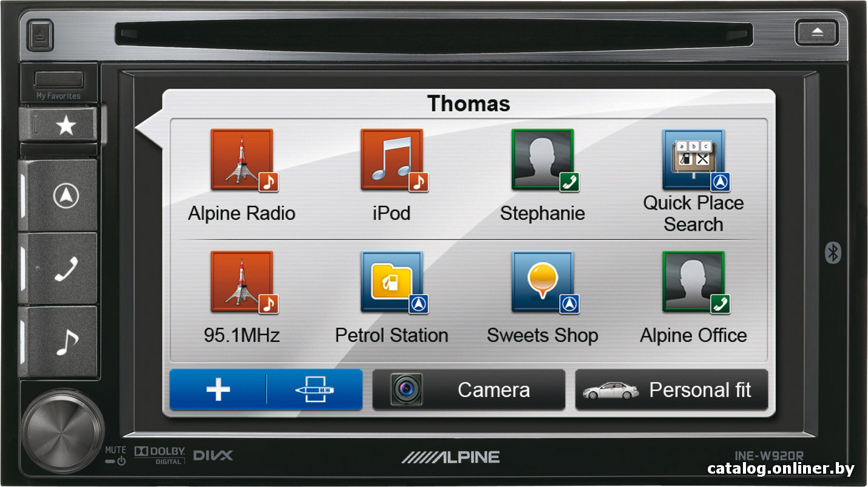Edit favorites with the pen button
Viewport: 868px width, 487px height.
pos(314,390)
